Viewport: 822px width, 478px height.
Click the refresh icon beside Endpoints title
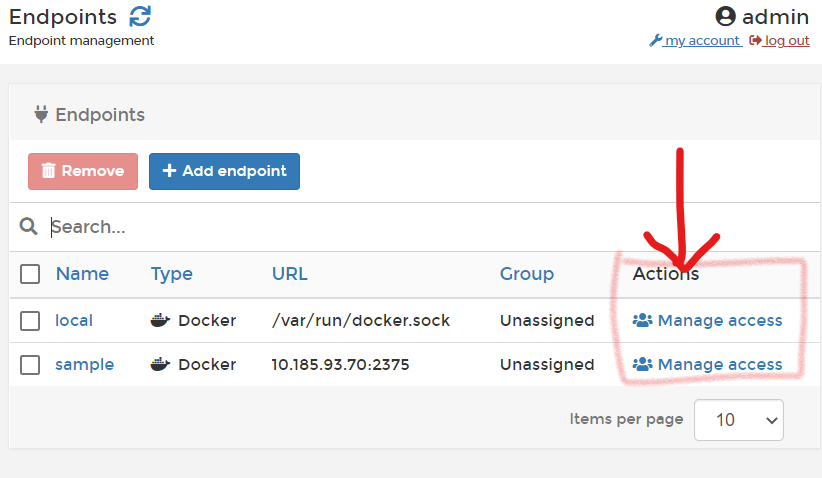coord(141,16)
